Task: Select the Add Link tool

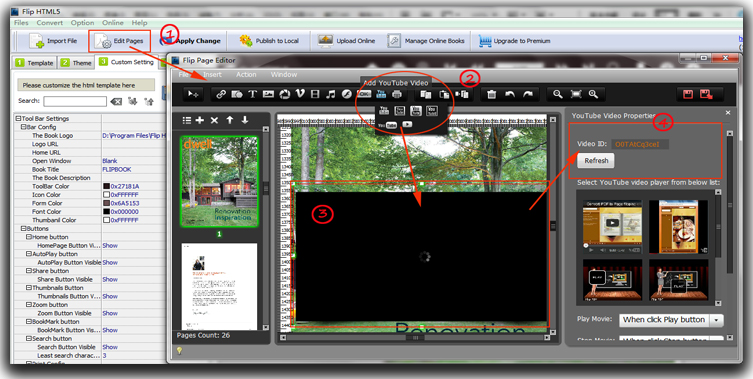Action: tap(220, 95)
